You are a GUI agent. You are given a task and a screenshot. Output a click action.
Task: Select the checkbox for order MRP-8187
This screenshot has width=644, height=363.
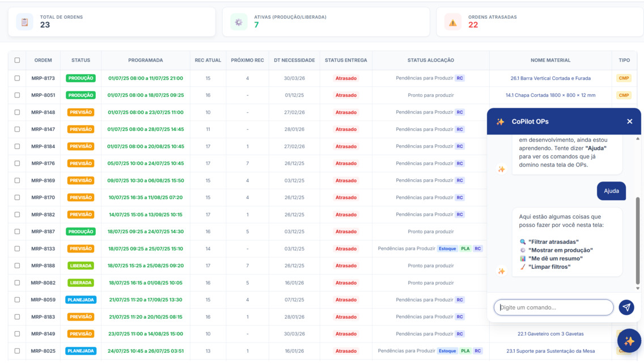(17, 231)
